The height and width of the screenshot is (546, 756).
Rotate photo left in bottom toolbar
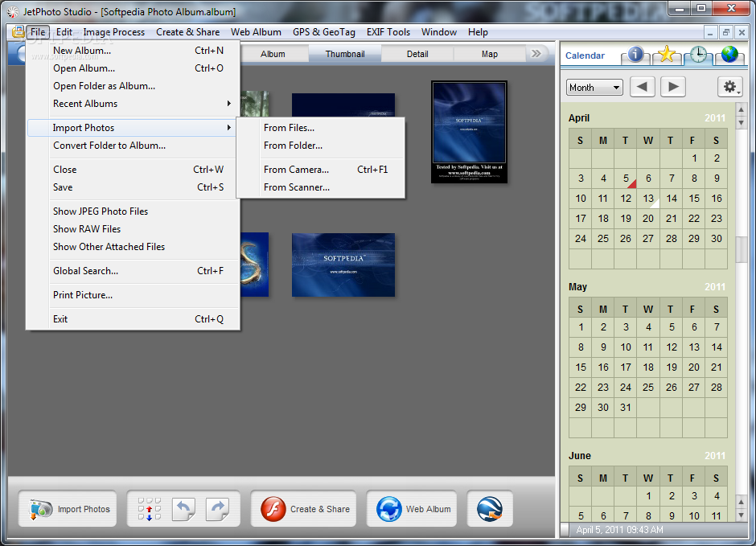183,509
